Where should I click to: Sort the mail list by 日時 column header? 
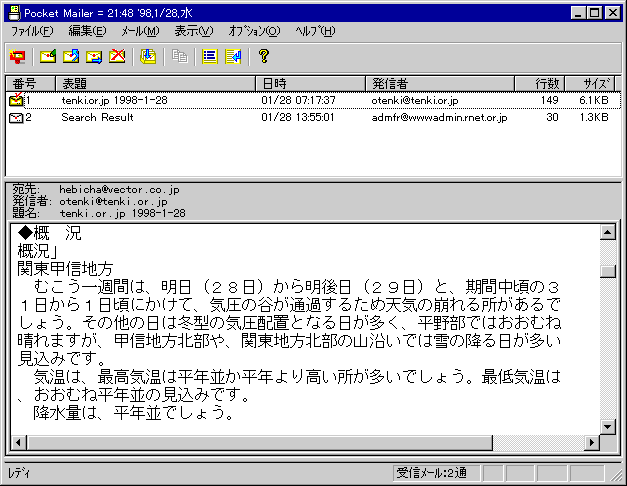(310, 83)
